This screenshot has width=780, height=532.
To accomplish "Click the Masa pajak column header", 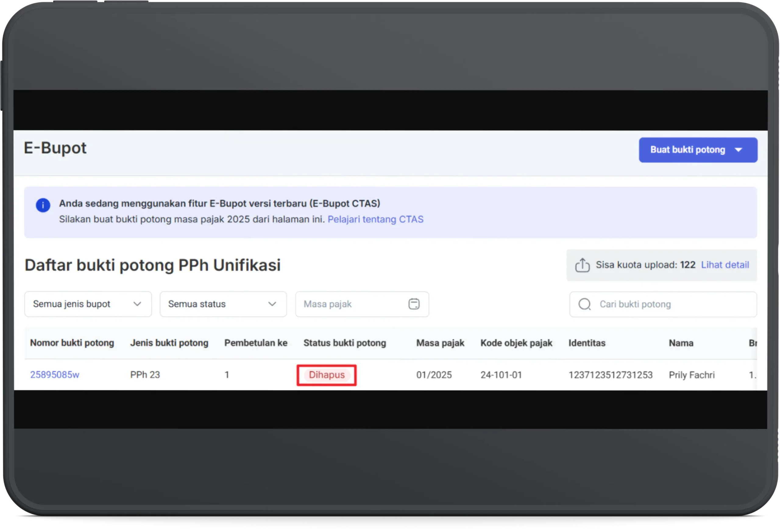I will coord(440,343).
